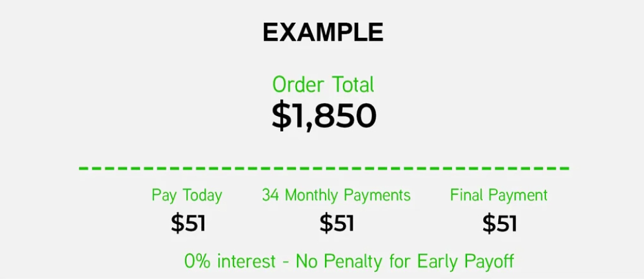Click the green dashed divider line
Image resolution: width=644 pixels, height=279 pixels.
[324, 168]
